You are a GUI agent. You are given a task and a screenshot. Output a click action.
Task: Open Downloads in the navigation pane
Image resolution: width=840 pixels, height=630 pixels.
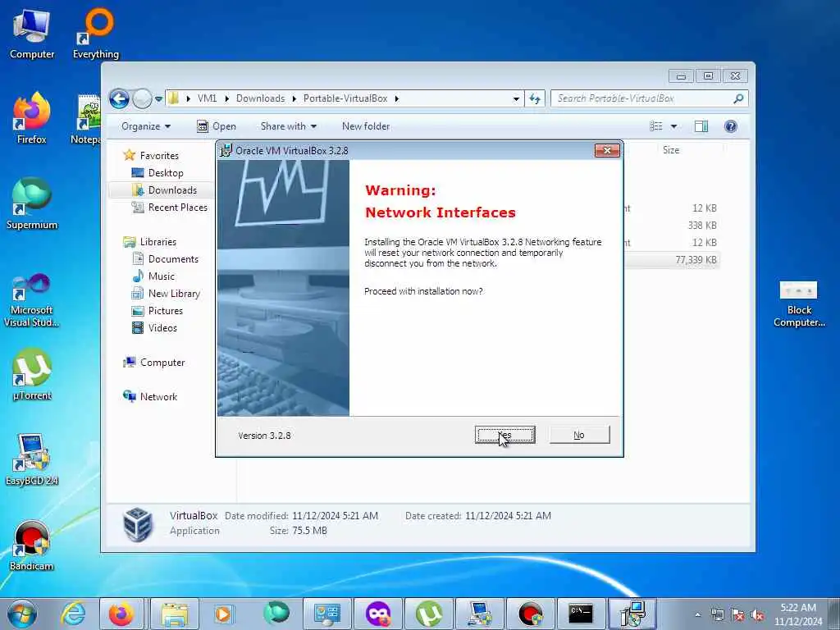point(172,190)
